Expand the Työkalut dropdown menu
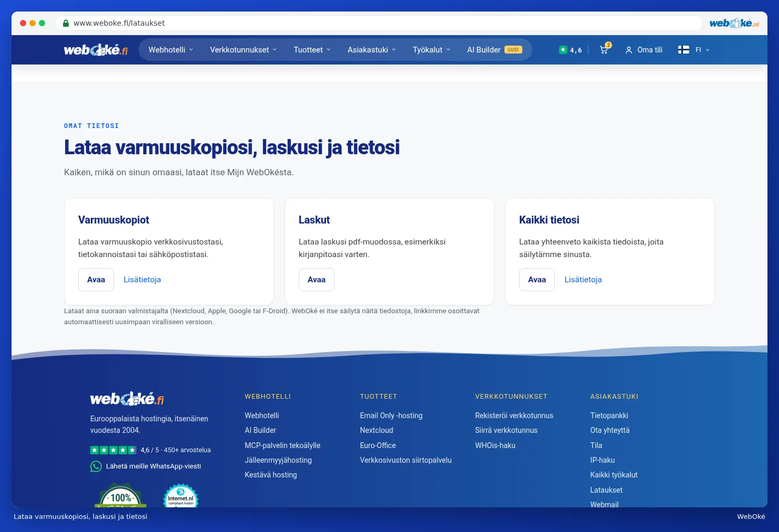The image size is (779, 532). pyautogui.click(x=431, y=50)
